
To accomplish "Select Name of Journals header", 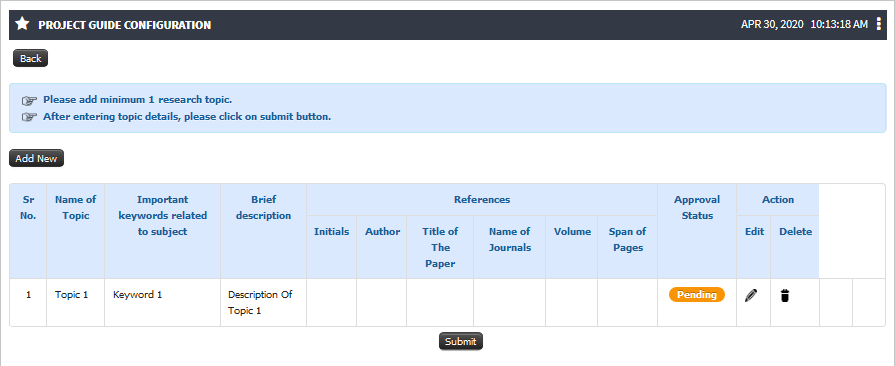I will point(510,247).
